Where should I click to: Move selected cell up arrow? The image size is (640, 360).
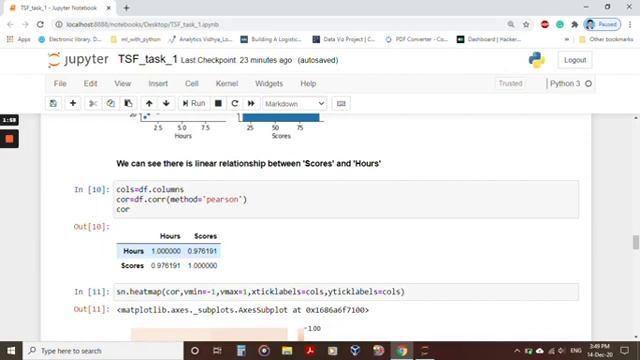tap(149, 104)
